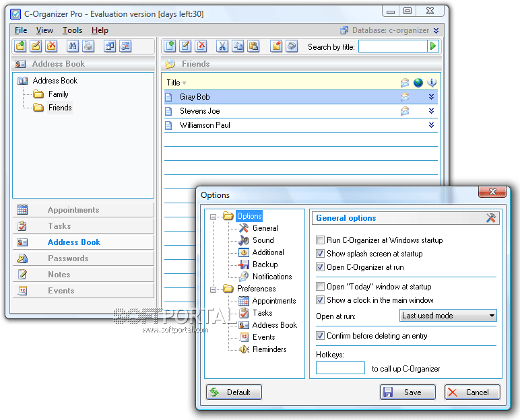Expand details for Gray Bob

point(431,97)
